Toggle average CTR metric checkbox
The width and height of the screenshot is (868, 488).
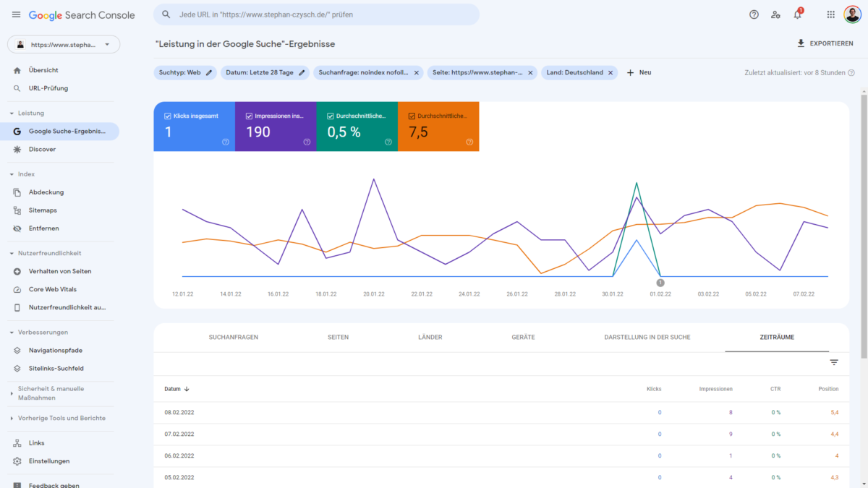tap(331, 116)
